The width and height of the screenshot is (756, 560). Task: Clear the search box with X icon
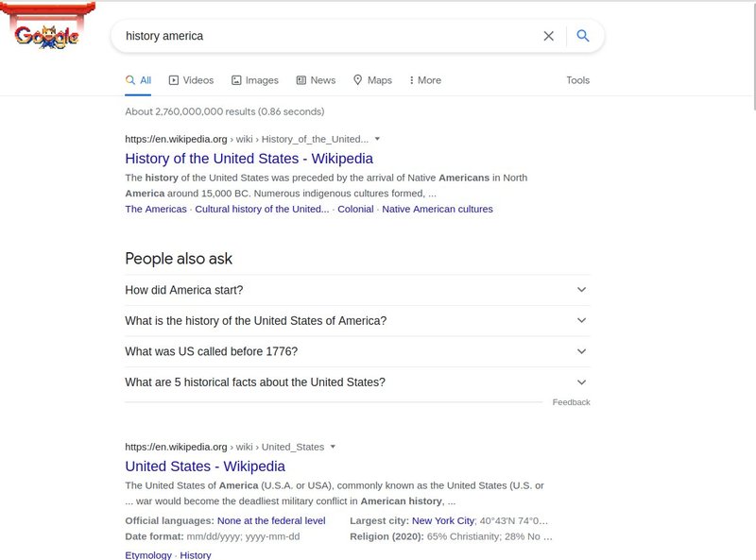point(548,36)
